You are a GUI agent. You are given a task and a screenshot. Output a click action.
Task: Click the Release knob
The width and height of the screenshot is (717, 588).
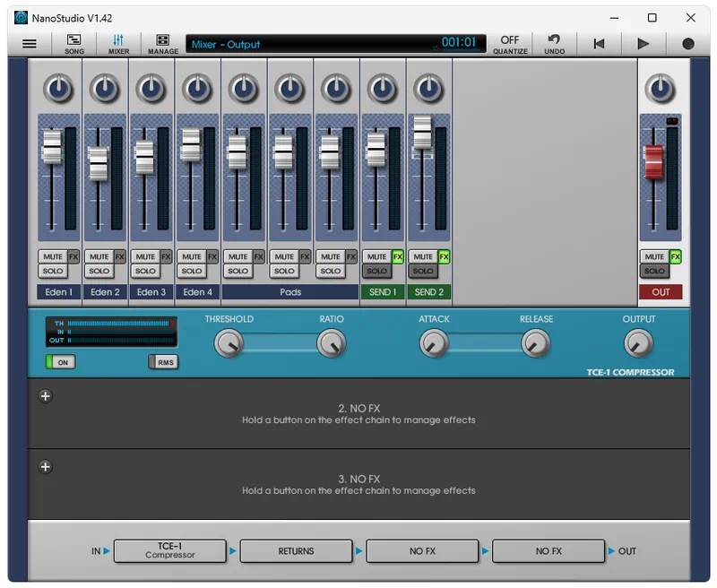(x=536, y=344)
